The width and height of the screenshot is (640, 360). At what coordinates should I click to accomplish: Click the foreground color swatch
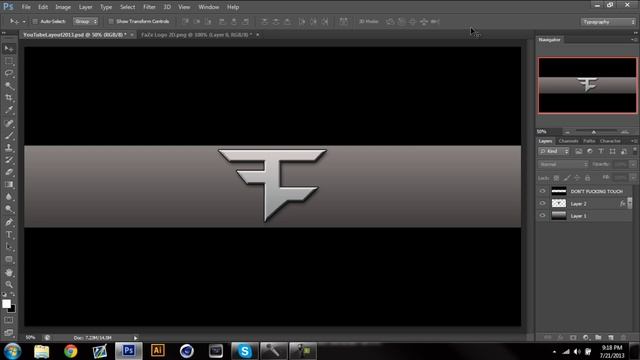(x=6, y=304)
